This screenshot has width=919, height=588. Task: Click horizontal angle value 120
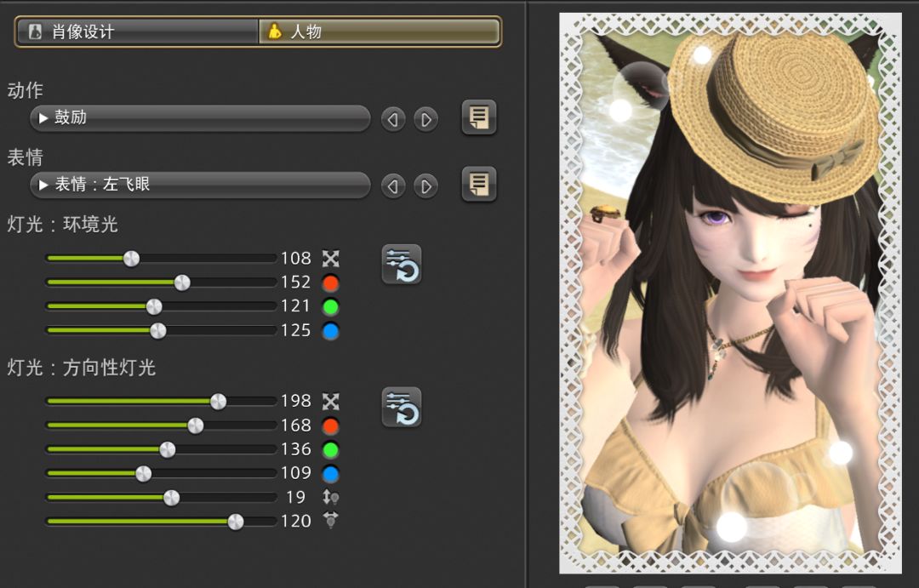coord(296,521)
